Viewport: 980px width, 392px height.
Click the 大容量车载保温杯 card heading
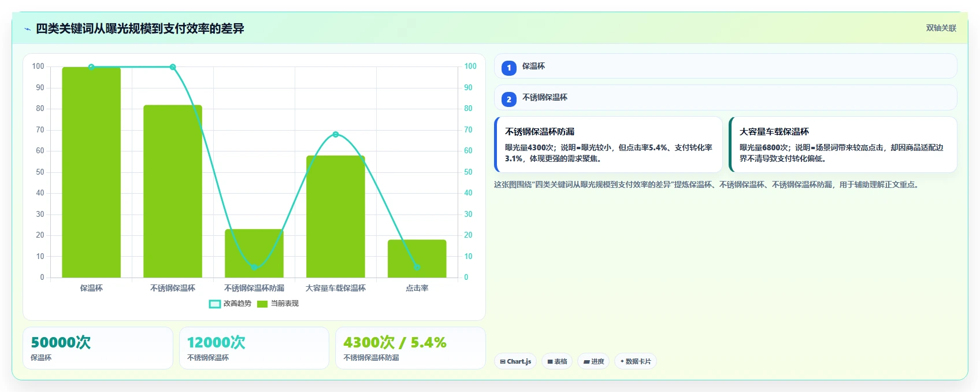click(x=774, y=132)
